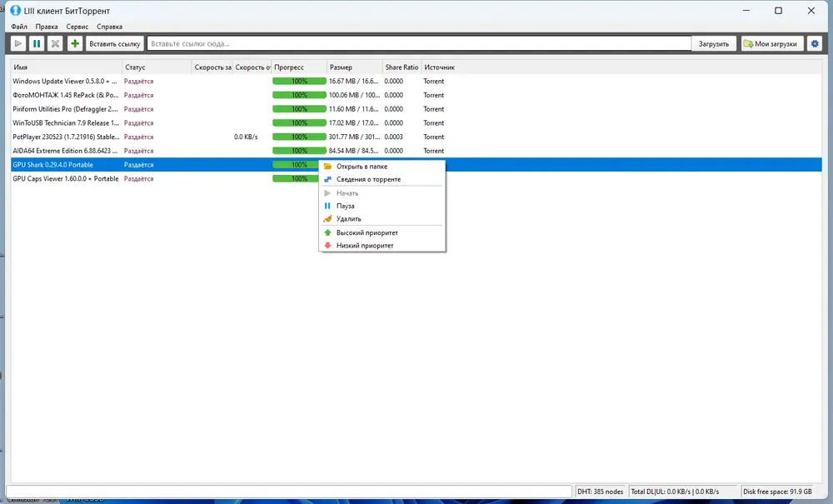The height and width of the screenshot is (504, 833).
Task: Click the green up-arrow priority icon
Action: (327, 232)
